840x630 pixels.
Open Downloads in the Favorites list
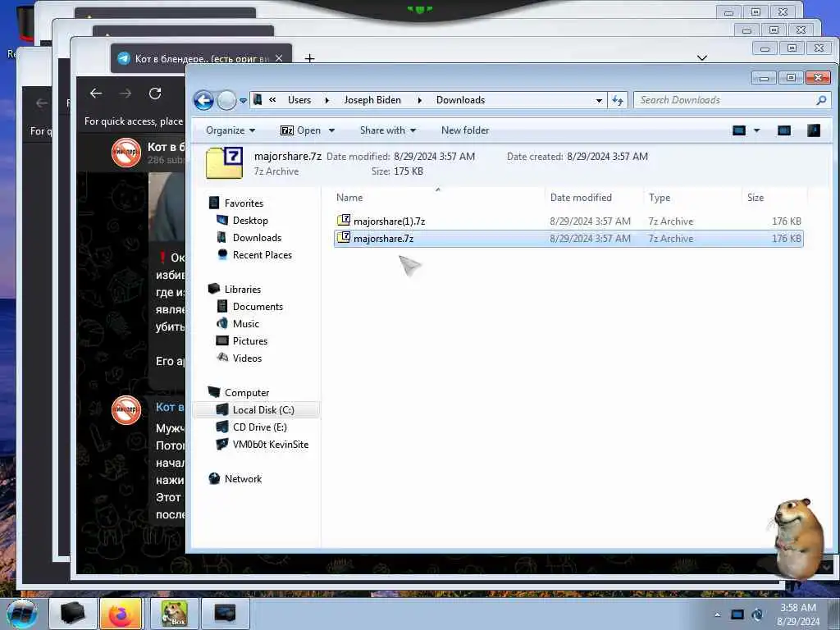point(257,238)
